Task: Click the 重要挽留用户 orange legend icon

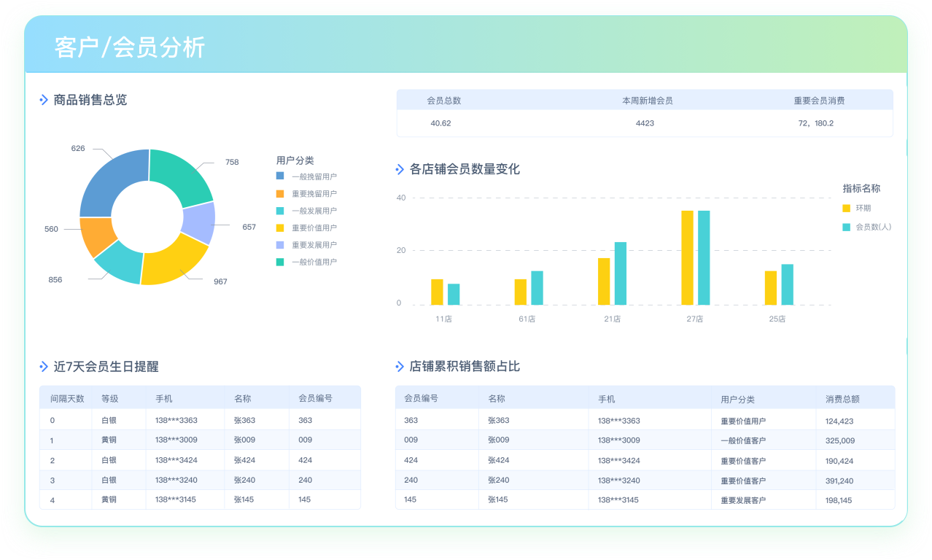Action: 280,194
